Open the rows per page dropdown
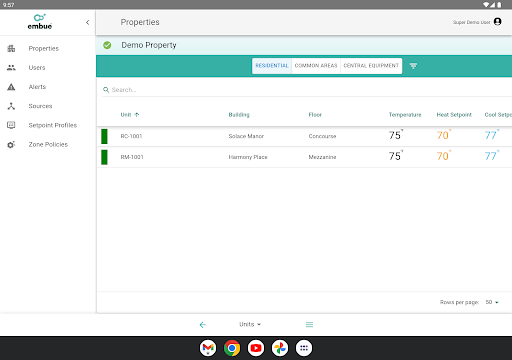This screenshot has width=512, height=360. tap(492, 302)
